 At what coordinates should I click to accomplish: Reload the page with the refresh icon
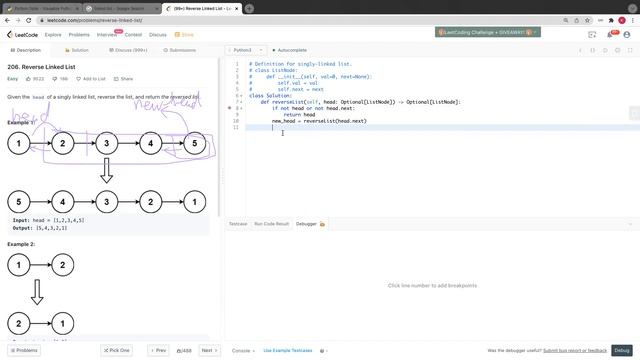click(29, 20)
